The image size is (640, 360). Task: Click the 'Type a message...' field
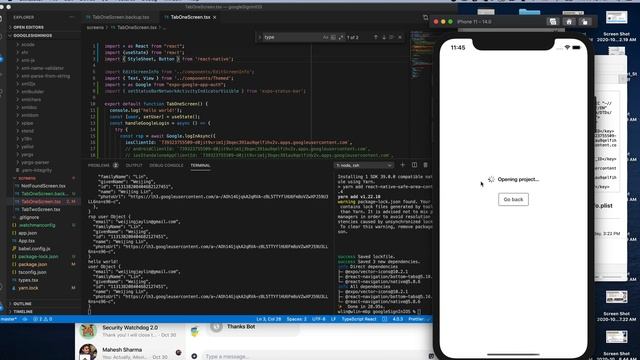[x=314, y=356]
